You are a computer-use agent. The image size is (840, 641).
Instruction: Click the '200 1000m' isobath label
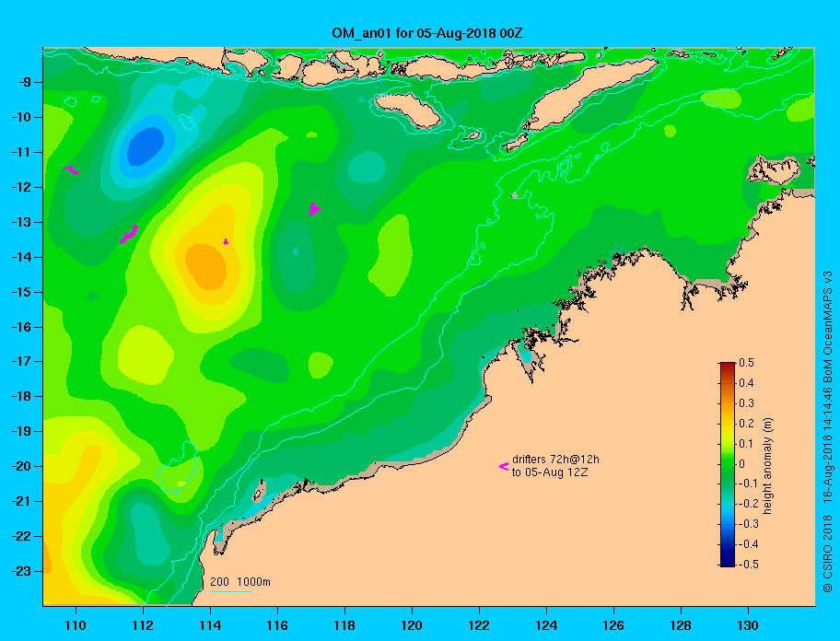tap(240, 581)
